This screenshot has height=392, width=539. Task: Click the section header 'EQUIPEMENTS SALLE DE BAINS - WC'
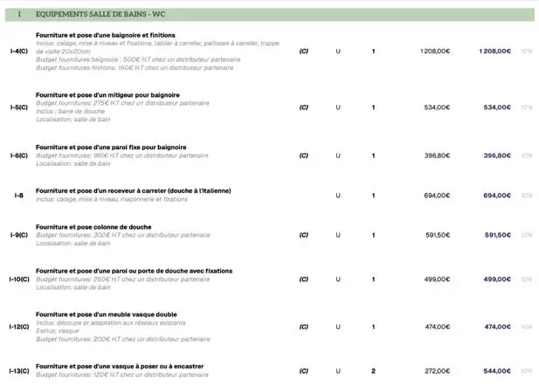100,15
